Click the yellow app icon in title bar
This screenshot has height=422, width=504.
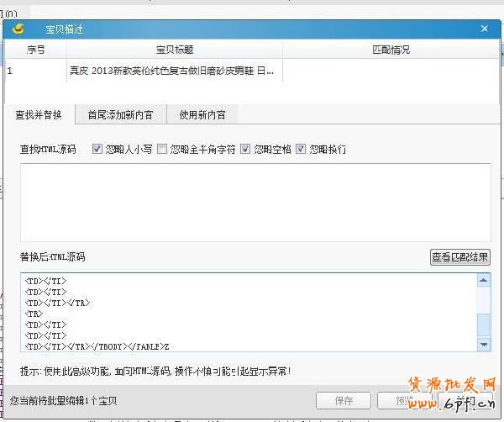click(x=18, y=29)
